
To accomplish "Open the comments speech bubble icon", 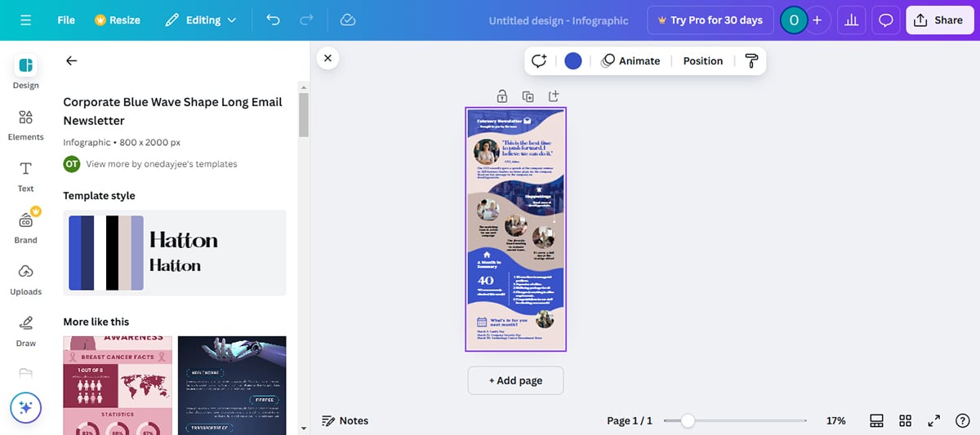I will [x=886, y=20].
